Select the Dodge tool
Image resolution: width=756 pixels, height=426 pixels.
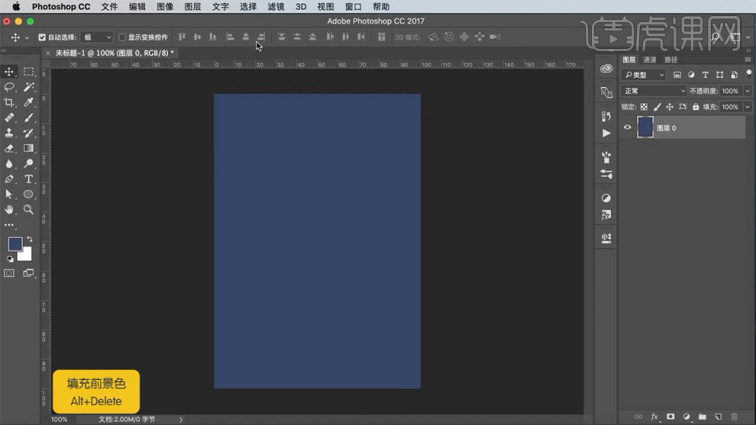28,164
